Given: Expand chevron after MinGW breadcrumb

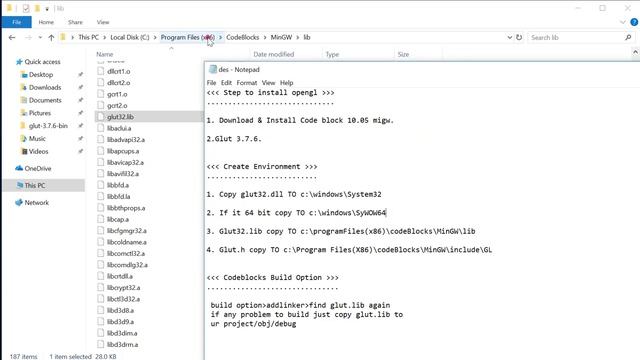Looking at the screenshot, I should pyautogui.click(x=298, y=37).
